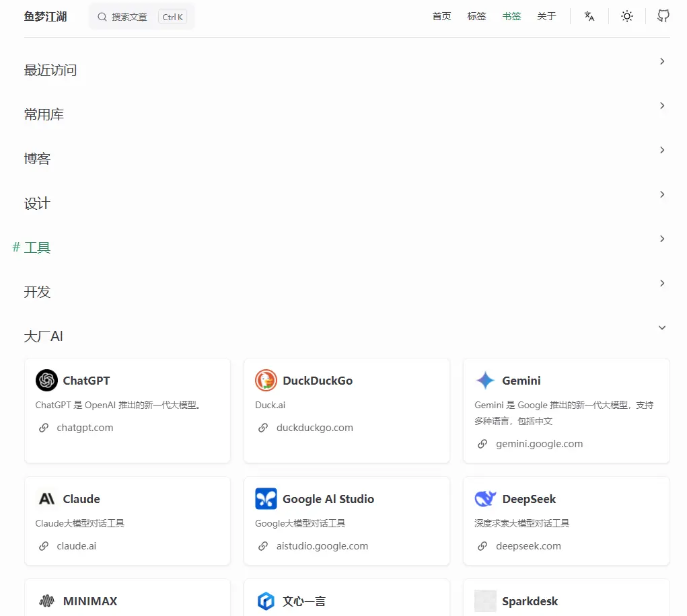Open the 书签 nav item

click(512, 16)
